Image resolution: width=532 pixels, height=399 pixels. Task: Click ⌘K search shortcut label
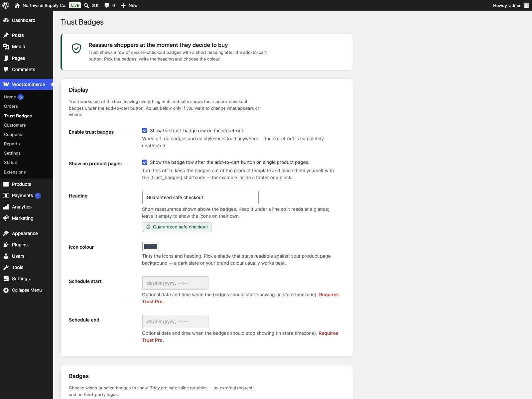[x=95, y=5]
